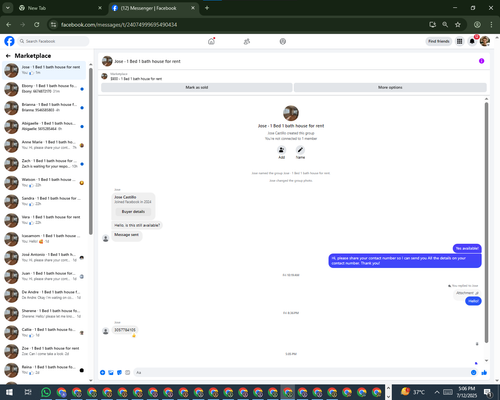Image resolution: width=500 pixels, height=400 pixels.
Task: Open the Zoe conversation
Action: (x=44, y=351)
